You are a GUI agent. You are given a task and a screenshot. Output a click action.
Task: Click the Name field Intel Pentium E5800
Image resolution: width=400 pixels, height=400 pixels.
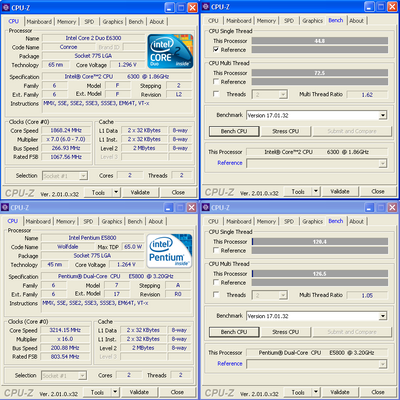click(92, 238)
